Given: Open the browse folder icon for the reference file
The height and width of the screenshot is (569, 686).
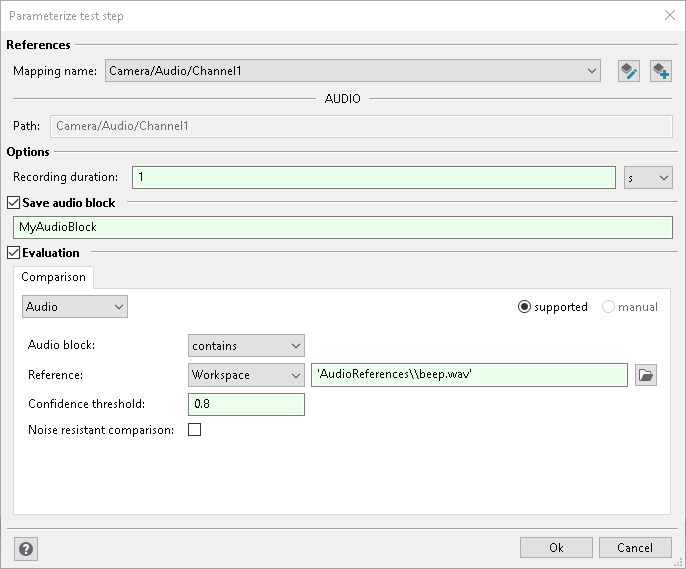Looking at the screenshot, I should (x=646, y=375).
